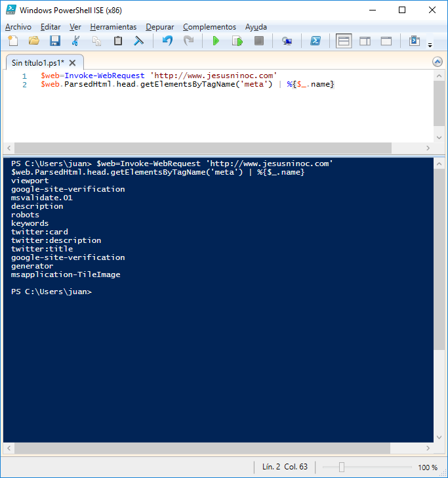Screen dimensions: 448x478
Task: Click the script editor horizontal scrollbar right arrow
Action: click(x=428, y=148)
